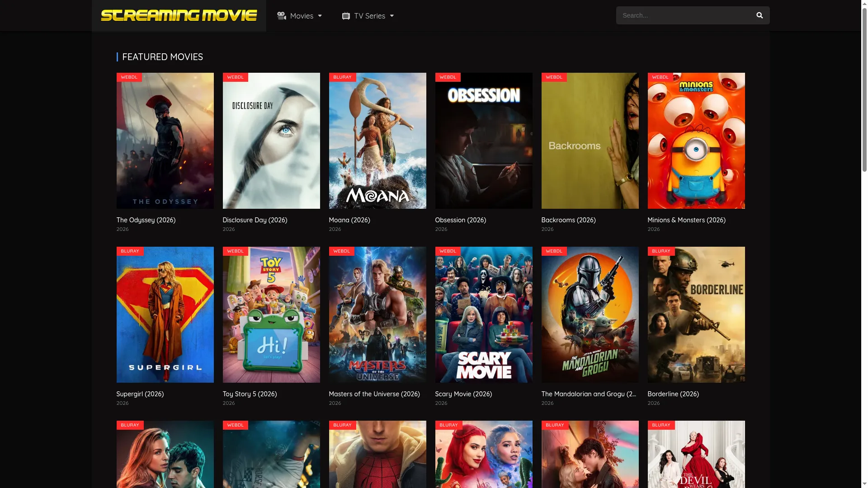Click Minions & Monsters (2026) title link
The image size is (868, 488).
687,220
